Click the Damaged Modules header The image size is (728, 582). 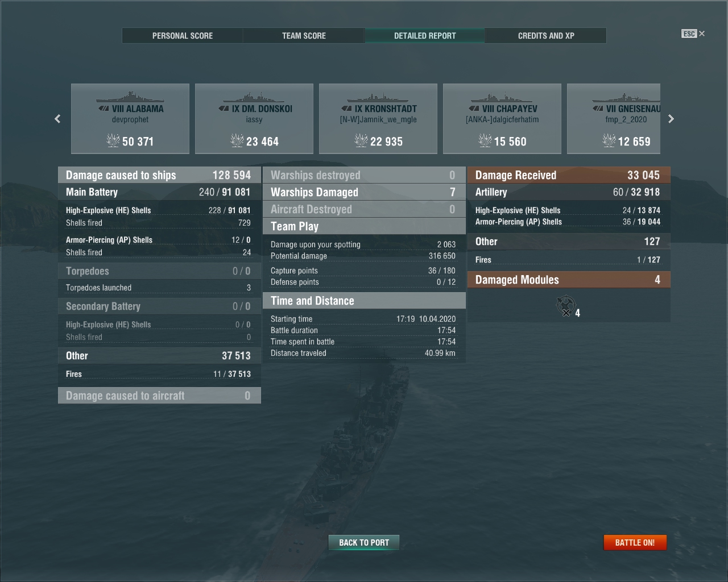pyautogui.click(x=569, y=280)
